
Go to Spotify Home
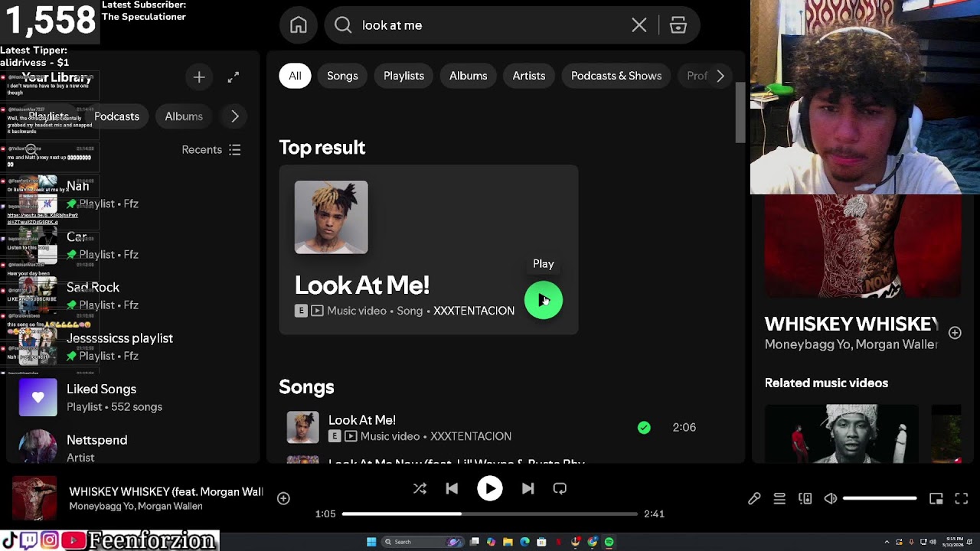[x=299, y=25]
